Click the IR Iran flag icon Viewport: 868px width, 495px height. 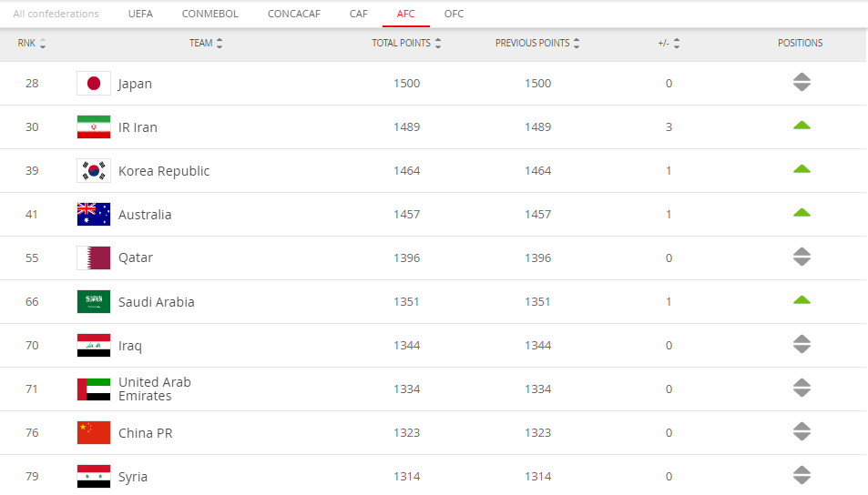(x=94, y=127)
